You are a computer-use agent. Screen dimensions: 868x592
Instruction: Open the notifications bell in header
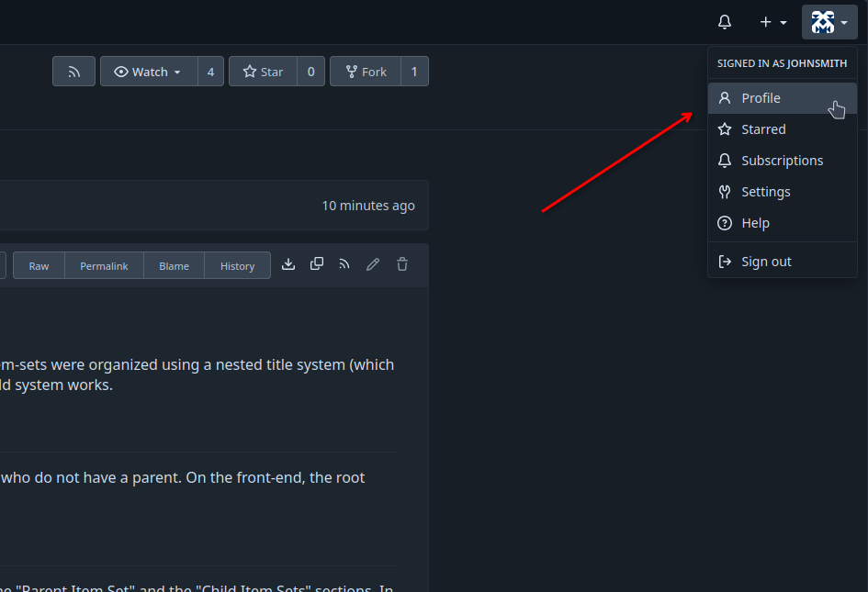[x=725, y=22]
